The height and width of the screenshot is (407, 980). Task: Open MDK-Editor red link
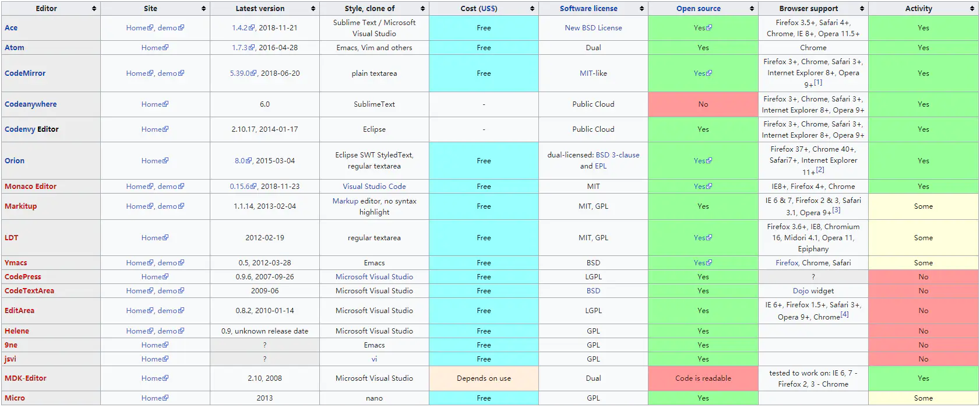(26, 378)
